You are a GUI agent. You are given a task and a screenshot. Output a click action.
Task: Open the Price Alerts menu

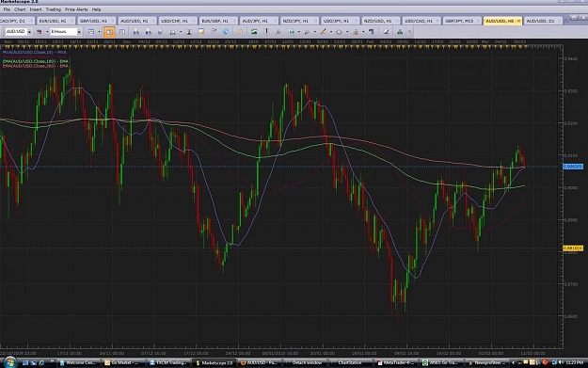coord(76,9)
